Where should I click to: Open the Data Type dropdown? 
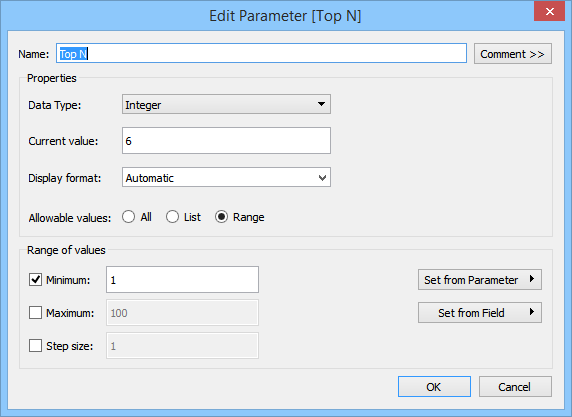coord(226,104)
